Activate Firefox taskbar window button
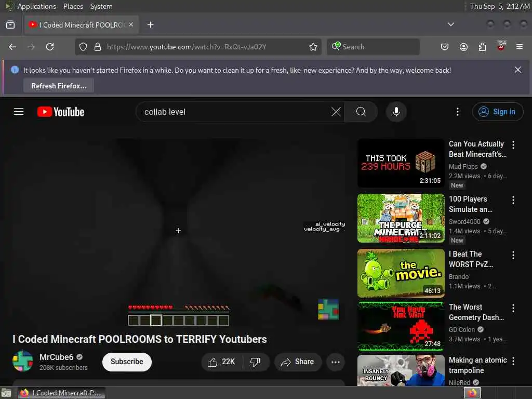The width and height of the screenshot is (532, 399). pos(61,393)
